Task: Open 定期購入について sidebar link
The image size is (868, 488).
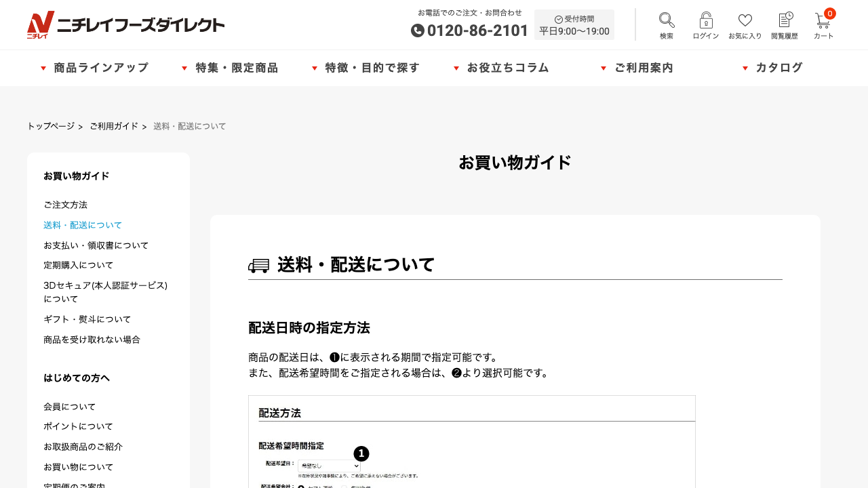Action: (79, 265)
